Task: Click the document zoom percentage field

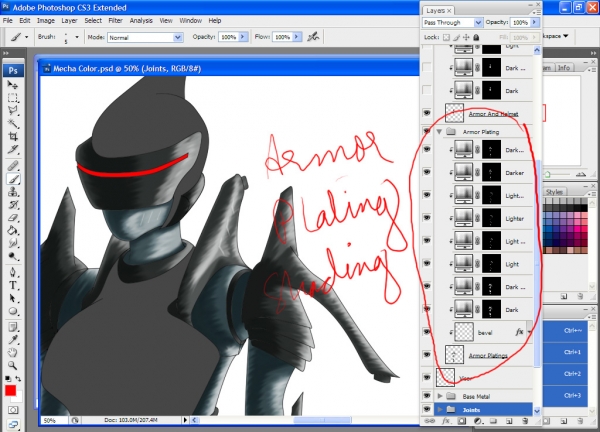Action: click(54, 420)
